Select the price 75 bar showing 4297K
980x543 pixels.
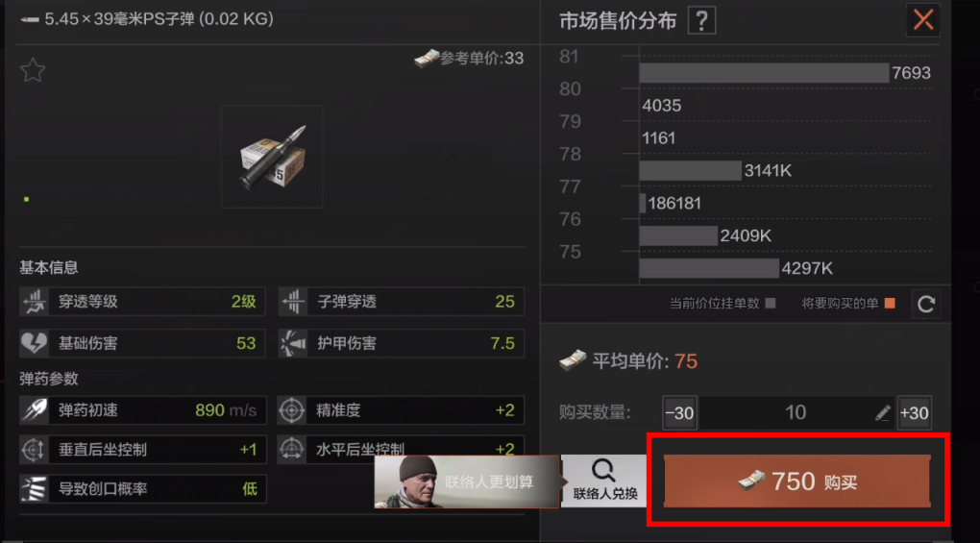coord(709,268)
